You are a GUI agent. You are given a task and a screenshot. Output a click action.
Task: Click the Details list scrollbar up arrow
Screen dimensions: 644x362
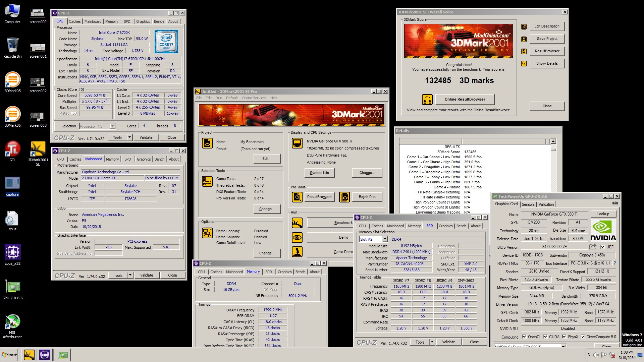click(x=553, y=141)
